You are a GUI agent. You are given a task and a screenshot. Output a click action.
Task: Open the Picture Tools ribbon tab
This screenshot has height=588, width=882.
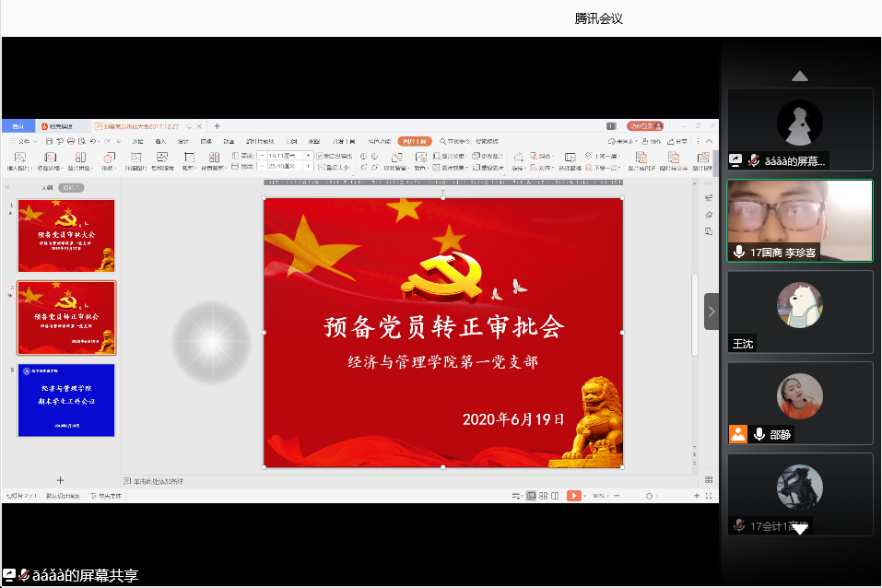coord(415,141)
